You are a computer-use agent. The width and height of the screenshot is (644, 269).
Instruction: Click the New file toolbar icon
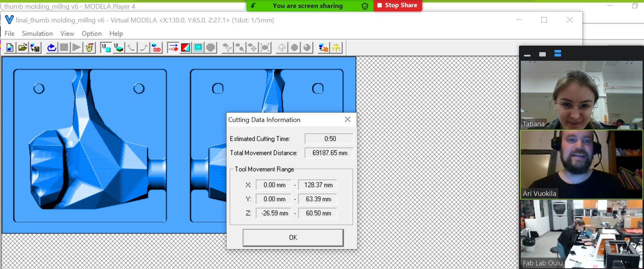click(10, 47)
